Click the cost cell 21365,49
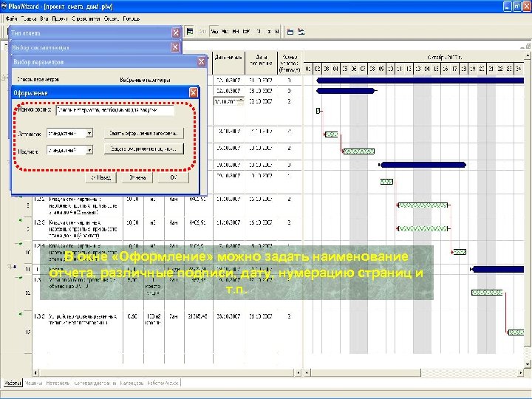The image size is (532, 399). pyautogui.click(x=197, y=316)
